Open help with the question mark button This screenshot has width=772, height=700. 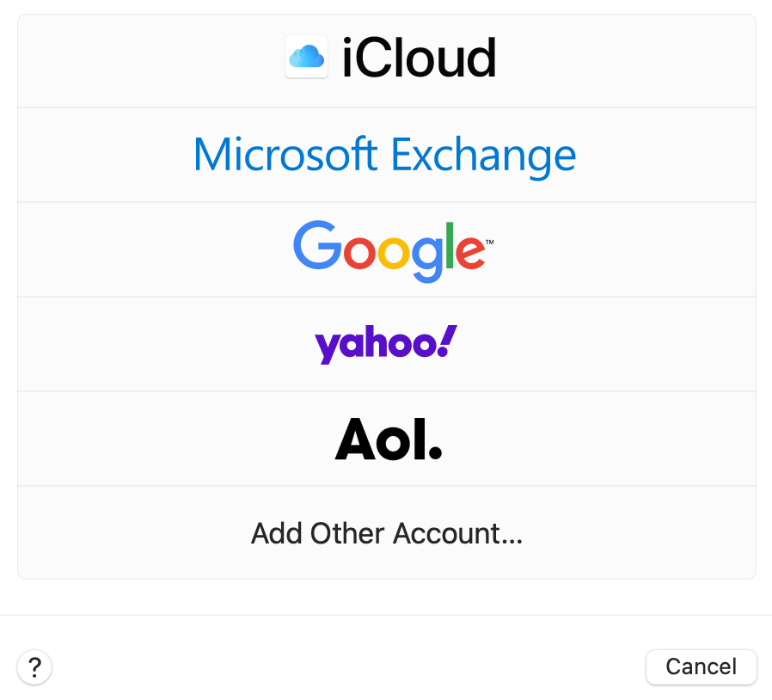click(35, 666)
